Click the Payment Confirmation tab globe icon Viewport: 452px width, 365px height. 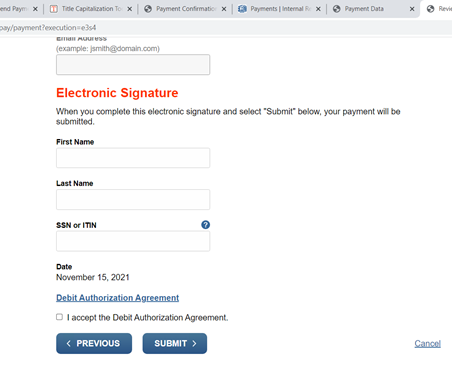point(148,9)
